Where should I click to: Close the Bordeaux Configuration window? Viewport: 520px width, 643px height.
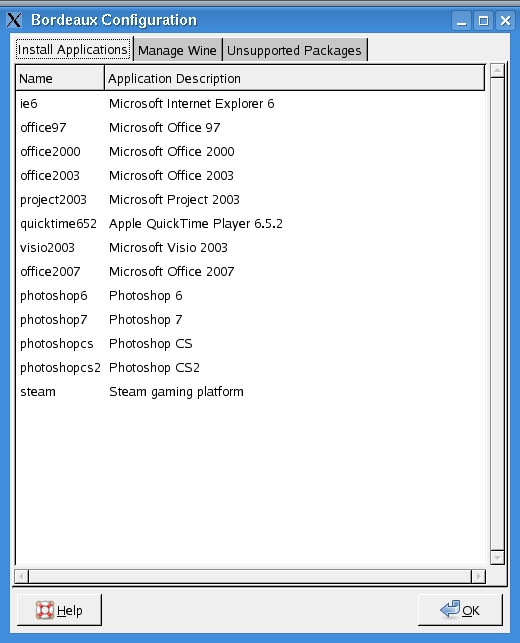point(505,20)
